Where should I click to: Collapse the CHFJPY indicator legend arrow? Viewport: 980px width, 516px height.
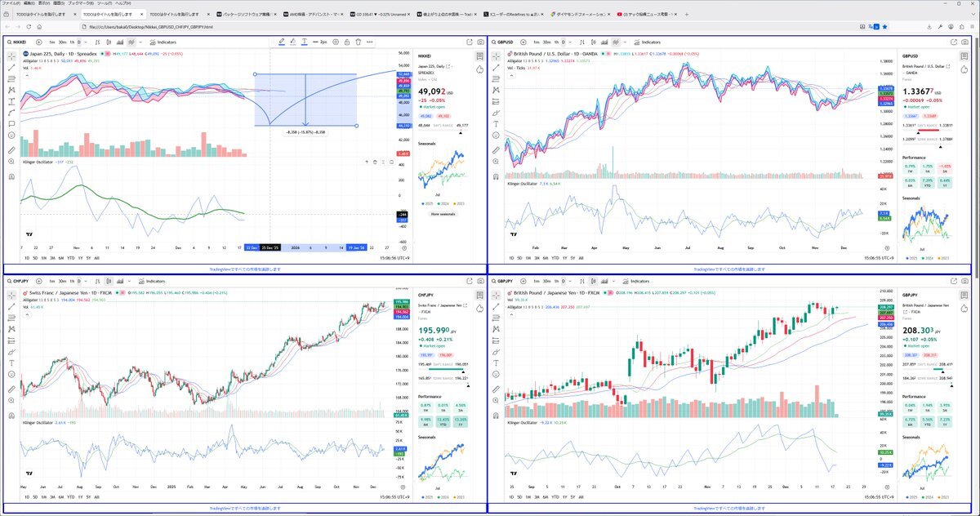click(x=27, y=315)
